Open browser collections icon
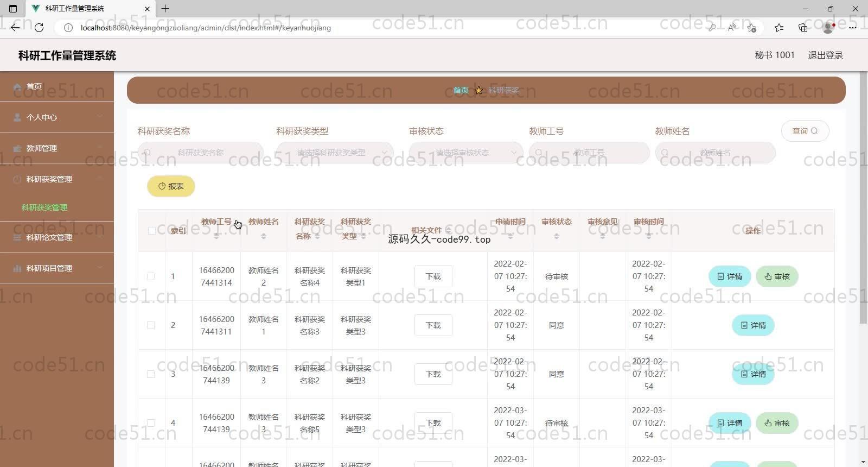The width and height of the screenshot is (868, 467). [x=803, y=28]
